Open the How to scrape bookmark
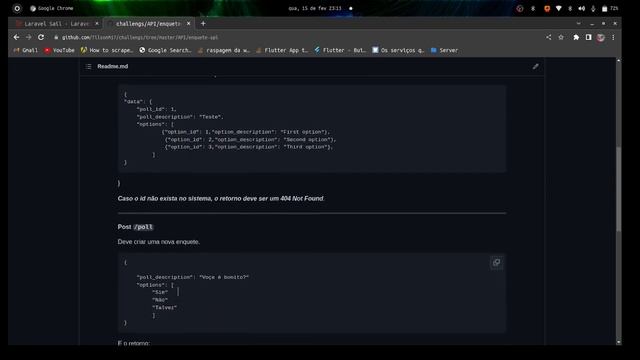The width and height of the screenshot is (640, 360). (107, 50)
